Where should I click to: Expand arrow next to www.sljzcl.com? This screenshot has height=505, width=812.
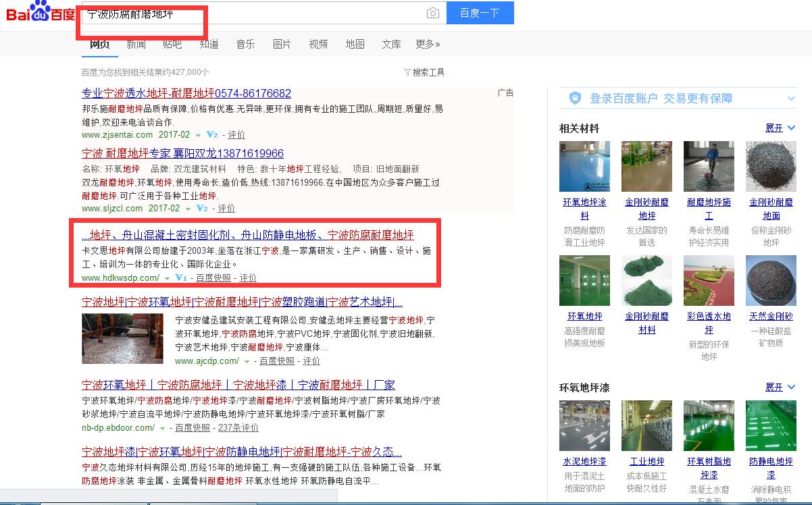tap(188, 209)
